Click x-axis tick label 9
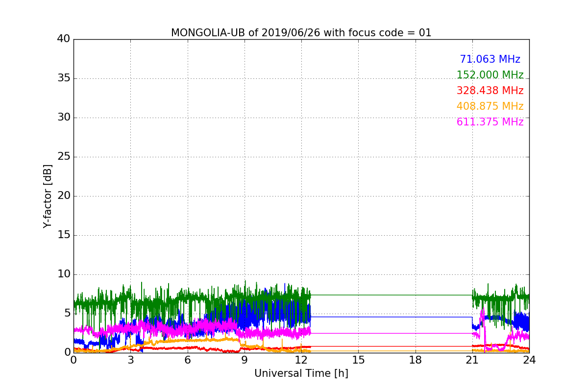588x392 pixels. (x=245, y=360)
